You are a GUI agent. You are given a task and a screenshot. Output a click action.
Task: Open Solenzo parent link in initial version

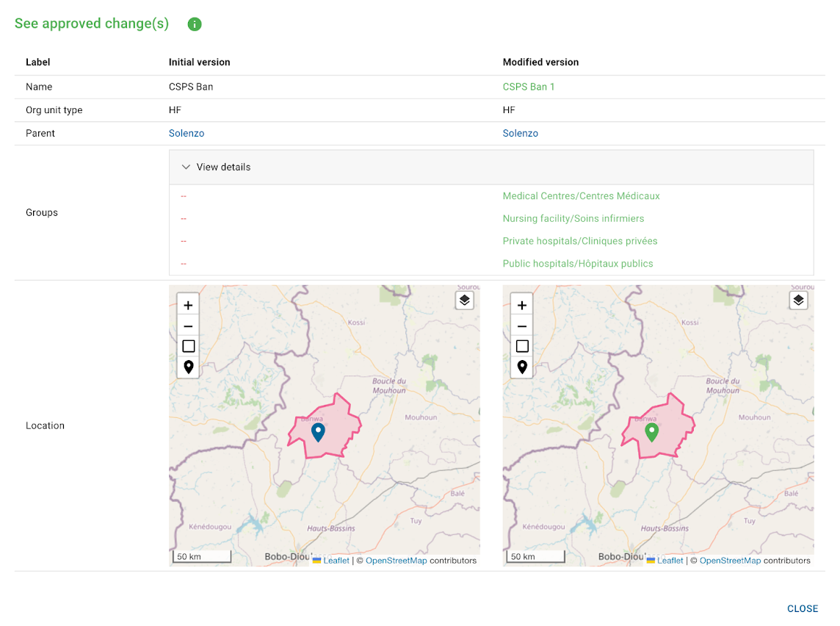[x=187, y=134]
